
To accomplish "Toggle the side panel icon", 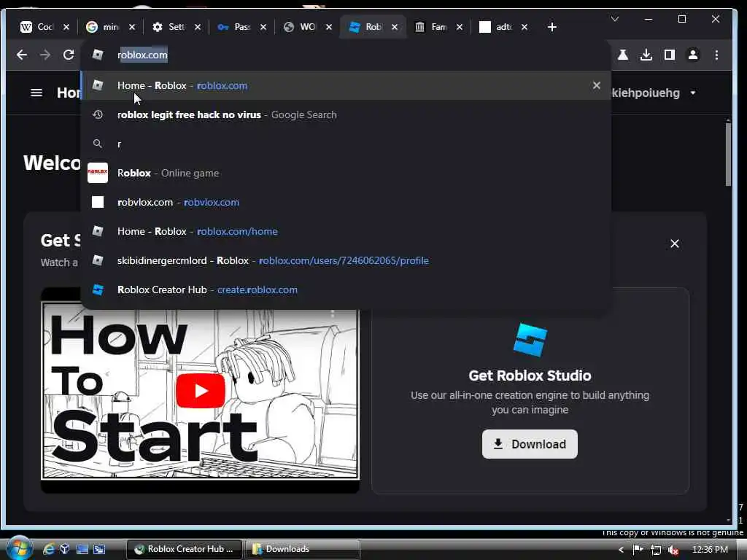I will point(670,55).
